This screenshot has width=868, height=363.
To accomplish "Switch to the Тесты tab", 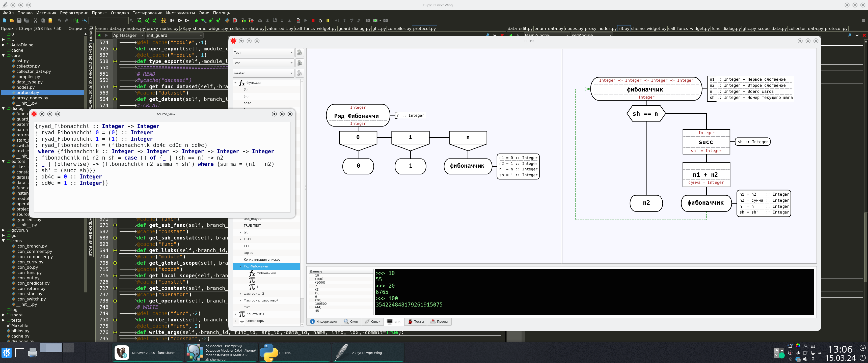I will click(416, 322).
